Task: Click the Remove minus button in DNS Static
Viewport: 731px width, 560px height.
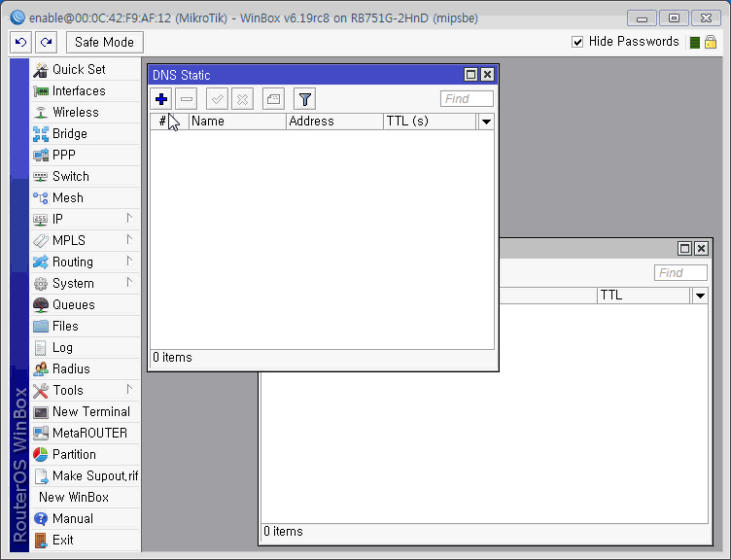Action: (x=187, y=99)
